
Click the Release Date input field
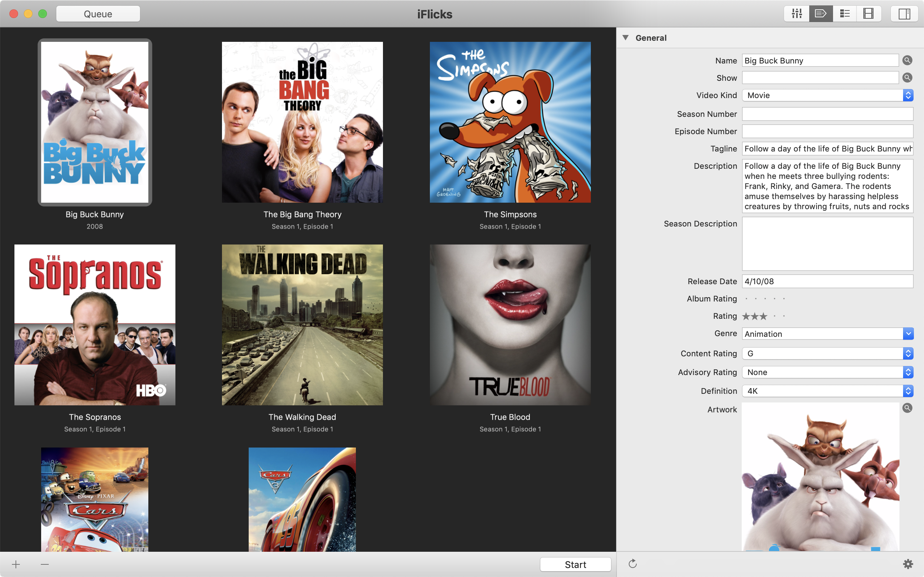pyautogui.click(x=828, y=281)
